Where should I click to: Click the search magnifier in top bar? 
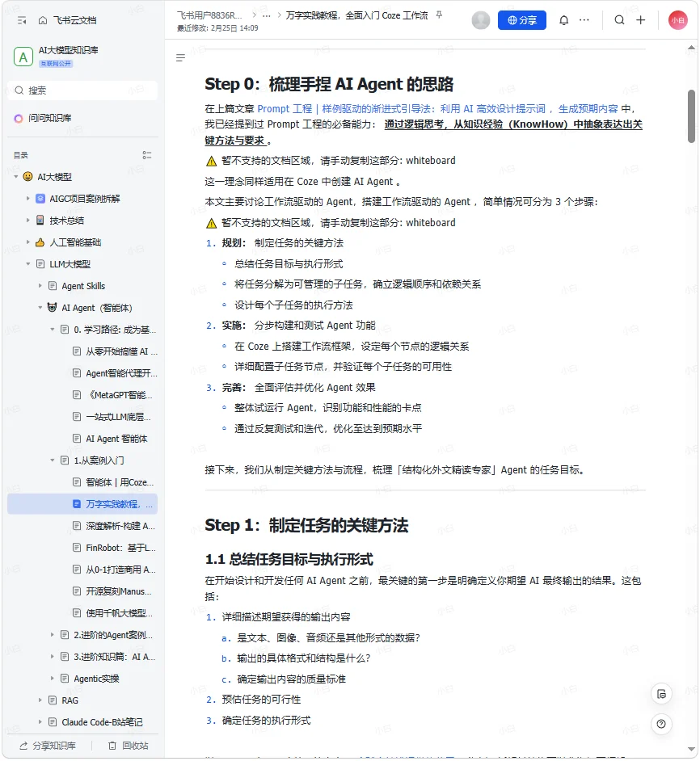619,20
